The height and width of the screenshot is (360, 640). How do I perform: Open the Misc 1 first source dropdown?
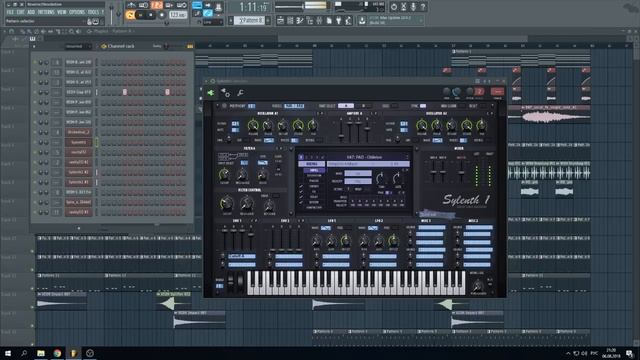pyautogui.click(x=432, y=228)
